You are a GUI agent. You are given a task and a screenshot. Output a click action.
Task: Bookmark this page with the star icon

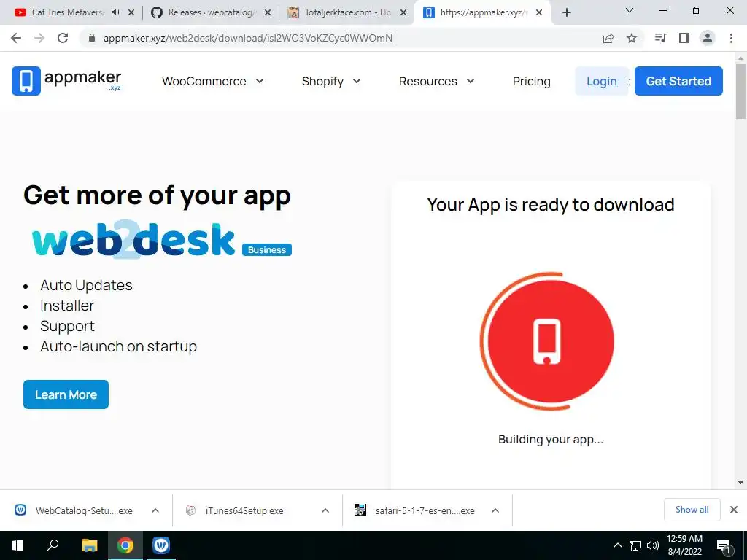tap(632, 38)
